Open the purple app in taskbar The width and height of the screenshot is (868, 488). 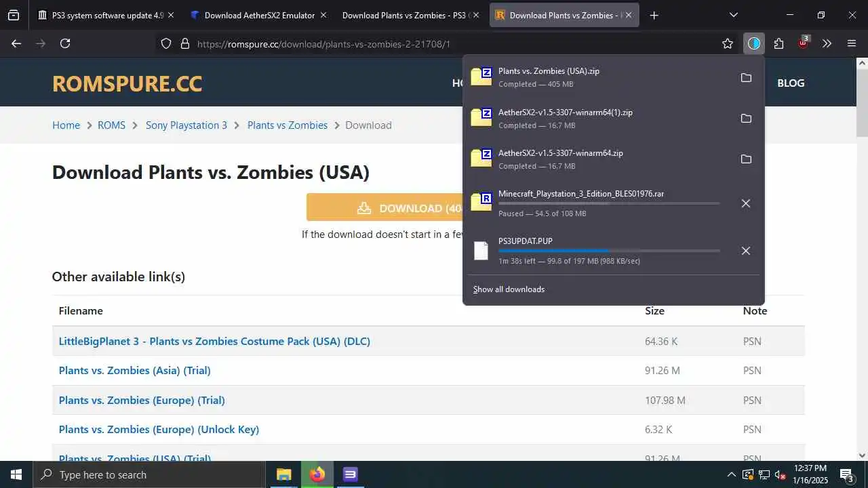coord(350,474)
